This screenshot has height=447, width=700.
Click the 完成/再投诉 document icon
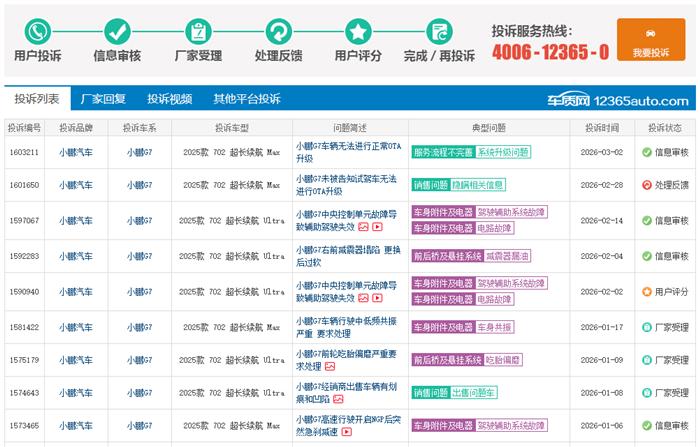[x=438, y=30]
